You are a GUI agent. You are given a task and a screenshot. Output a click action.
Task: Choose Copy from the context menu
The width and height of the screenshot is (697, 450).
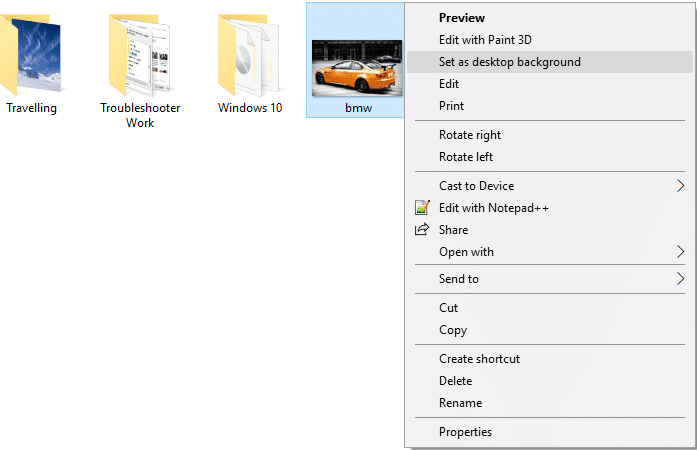pos(550,329)
